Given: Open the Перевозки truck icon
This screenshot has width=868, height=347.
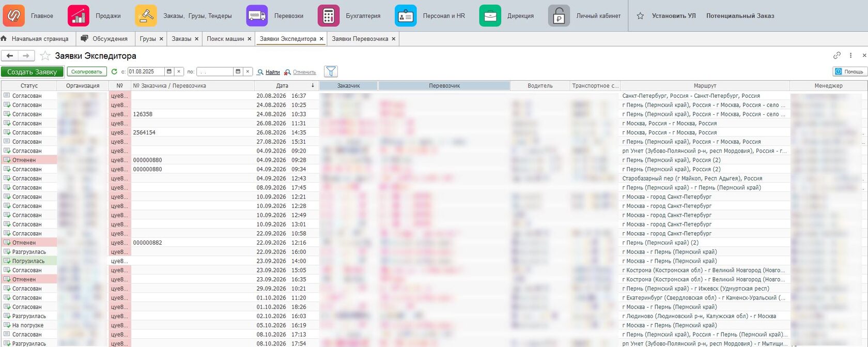Looking at the screenshot, I should (x=257, y=16).
